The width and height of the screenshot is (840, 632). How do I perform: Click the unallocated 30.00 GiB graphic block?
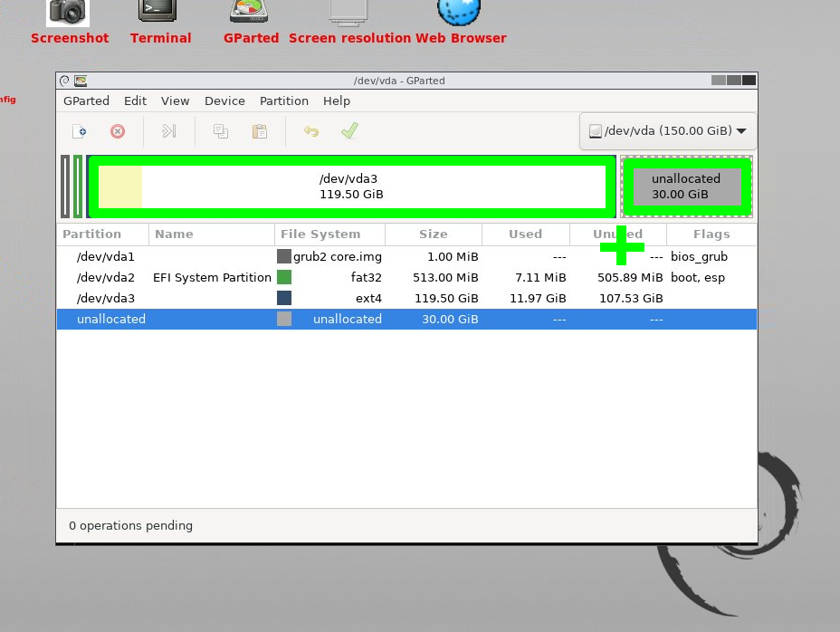click(x=686, y=187)
